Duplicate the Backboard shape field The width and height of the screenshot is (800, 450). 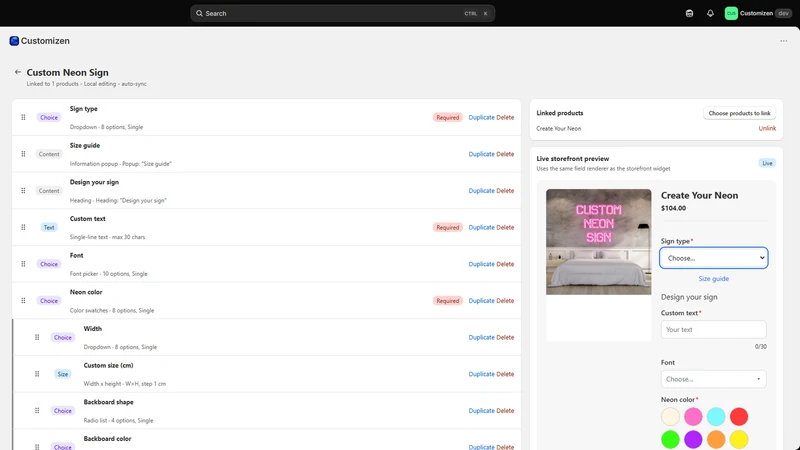[481, 411]
